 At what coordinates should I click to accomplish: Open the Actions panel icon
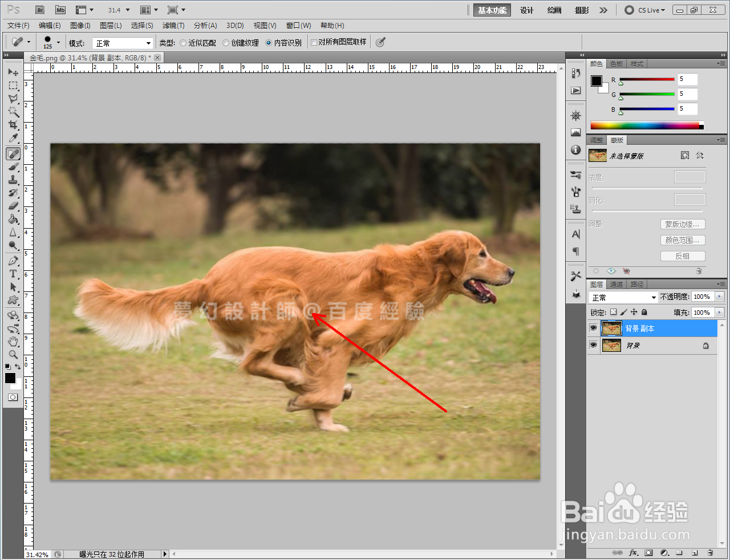[x=576, y=91]
